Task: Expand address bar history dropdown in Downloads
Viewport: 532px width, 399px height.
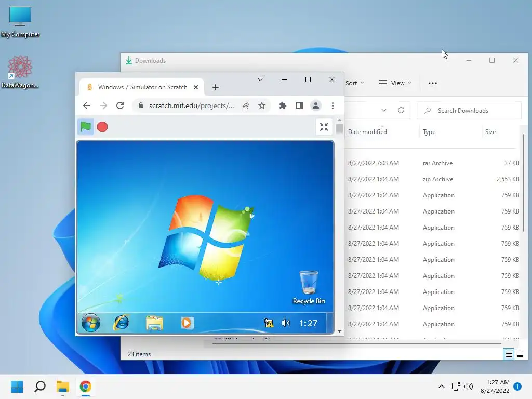Action: tap(384, 110)
